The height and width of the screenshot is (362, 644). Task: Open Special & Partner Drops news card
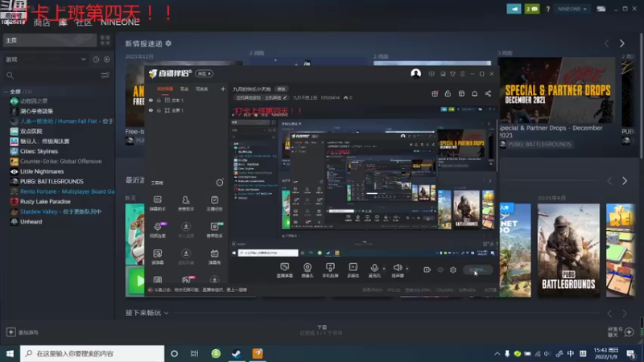(556, 92)
